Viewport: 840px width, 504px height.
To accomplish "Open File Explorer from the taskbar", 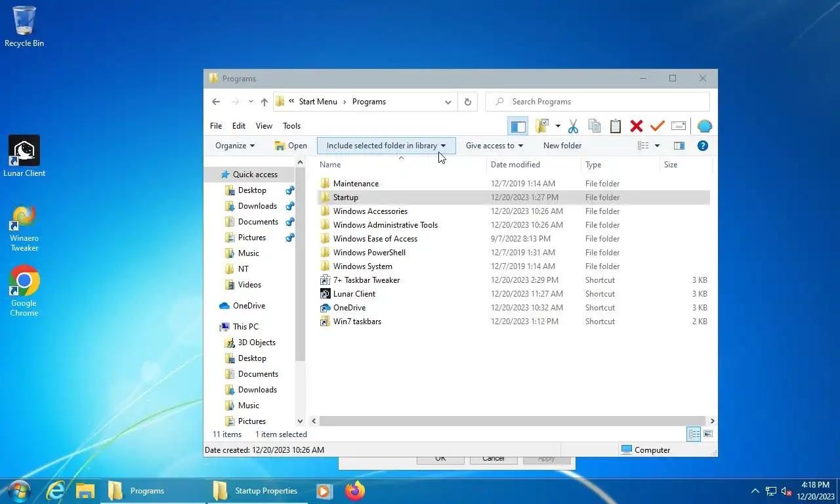I will (85, 491).
